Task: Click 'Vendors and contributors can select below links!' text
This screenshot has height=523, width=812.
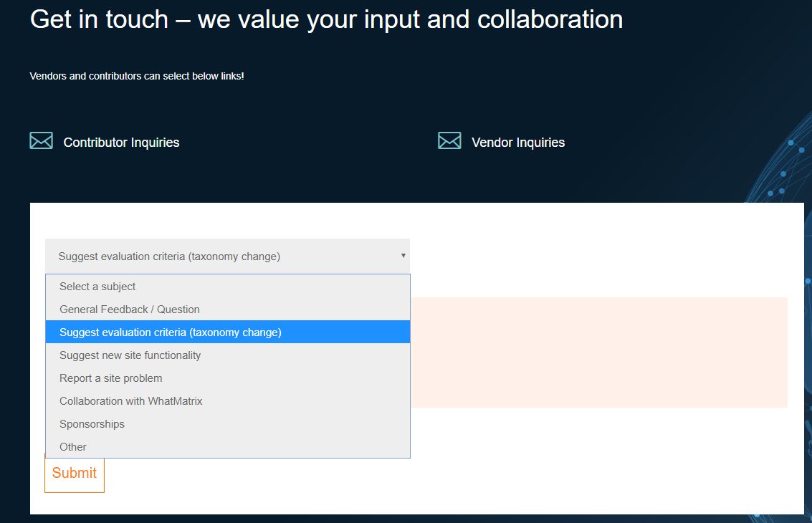Action: click(137, 76)
